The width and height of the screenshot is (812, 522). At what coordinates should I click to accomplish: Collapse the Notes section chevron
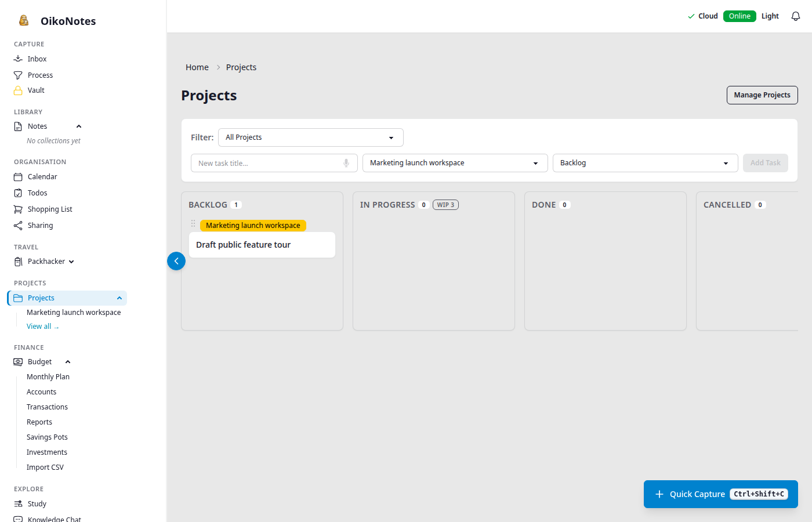[x=79, y=126]
